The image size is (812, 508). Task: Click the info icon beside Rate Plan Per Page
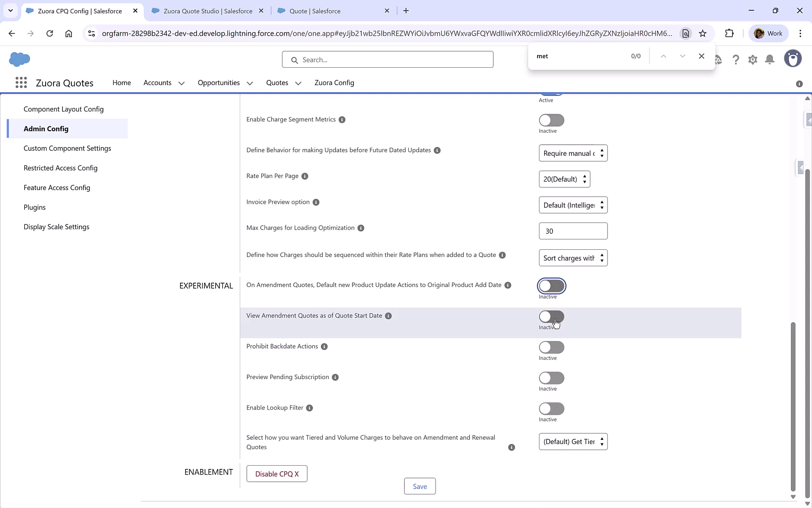pos(304,176)
